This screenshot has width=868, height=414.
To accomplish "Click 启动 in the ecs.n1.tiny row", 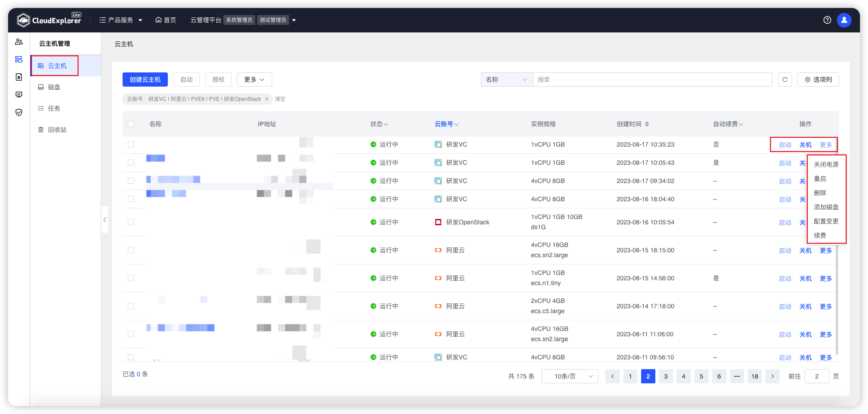I will click(785, 279).
